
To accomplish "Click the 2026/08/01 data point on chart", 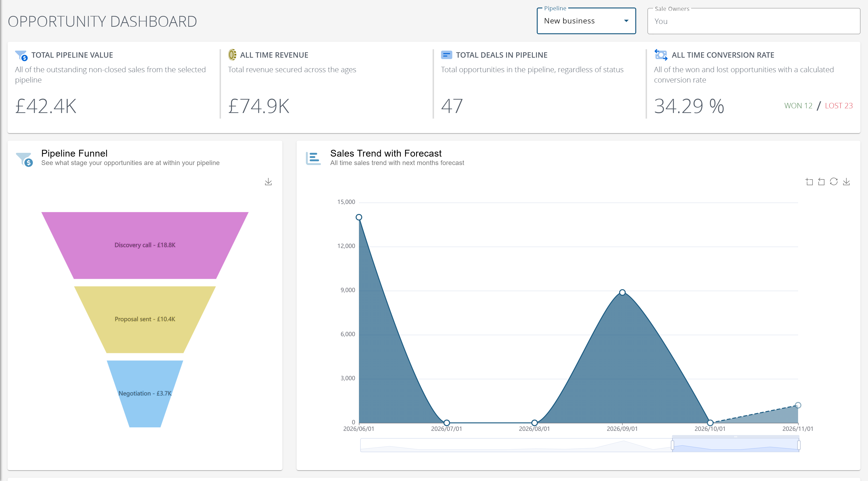I will point(534,422).
